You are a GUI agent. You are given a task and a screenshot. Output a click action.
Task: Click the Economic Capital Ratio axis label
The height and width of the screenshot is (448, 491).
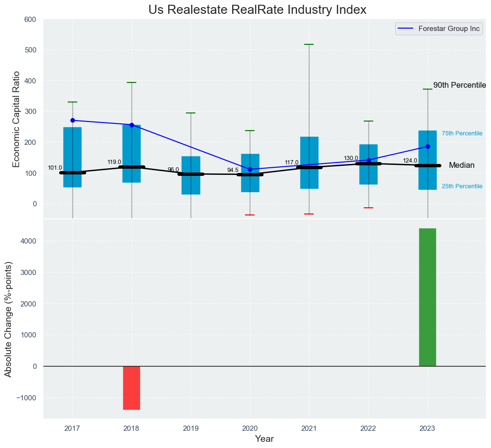(x=16, y=119)
